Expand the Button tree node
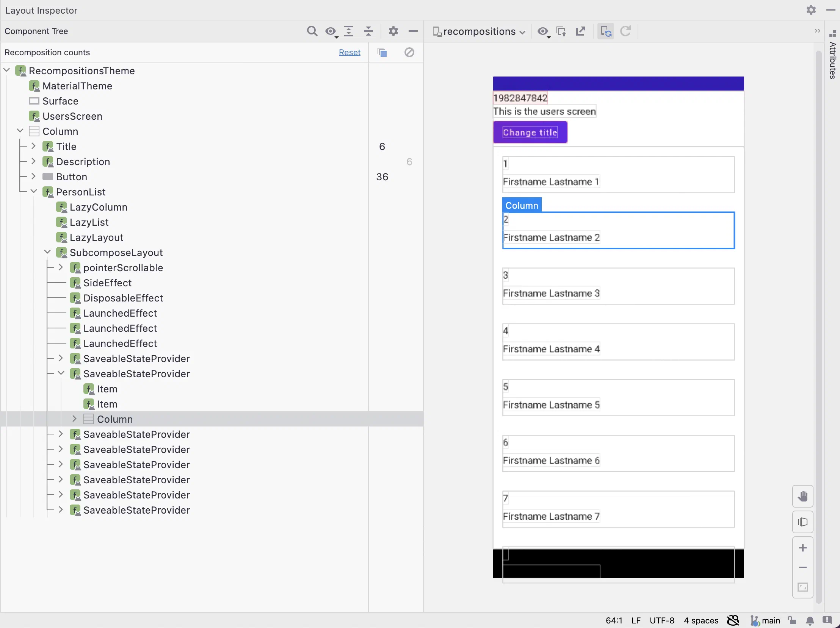Screen dimensions: 840x628 (x=33, y=177)
